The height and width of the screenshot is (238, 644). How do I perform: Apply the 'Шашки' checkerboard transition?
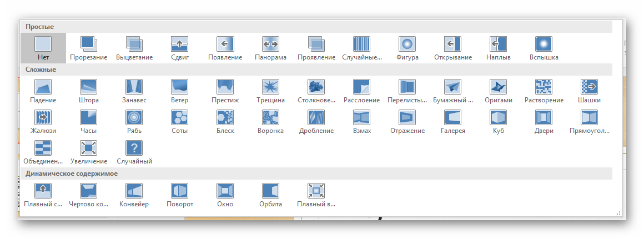589,91
